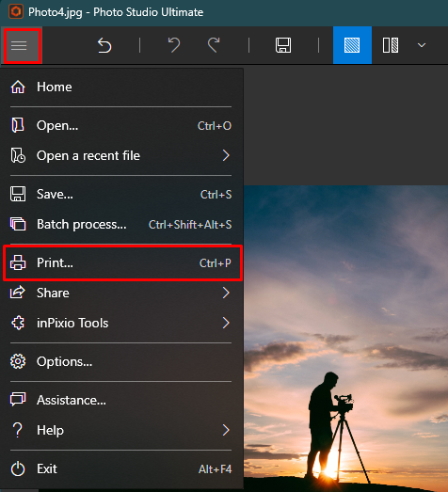This screenshot has width=448, height=492.
Task: Click the floppy disk save icon in toolbar
Action: [283, 45]
